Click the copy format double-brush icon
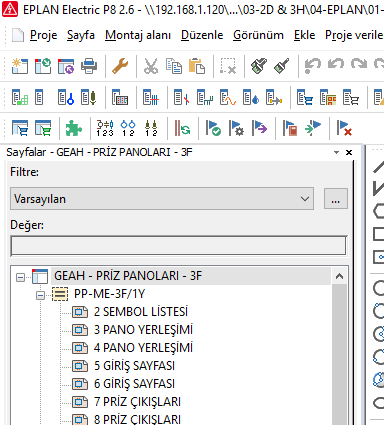Screen dimensions: 384x425 click(x=259, y=66)
